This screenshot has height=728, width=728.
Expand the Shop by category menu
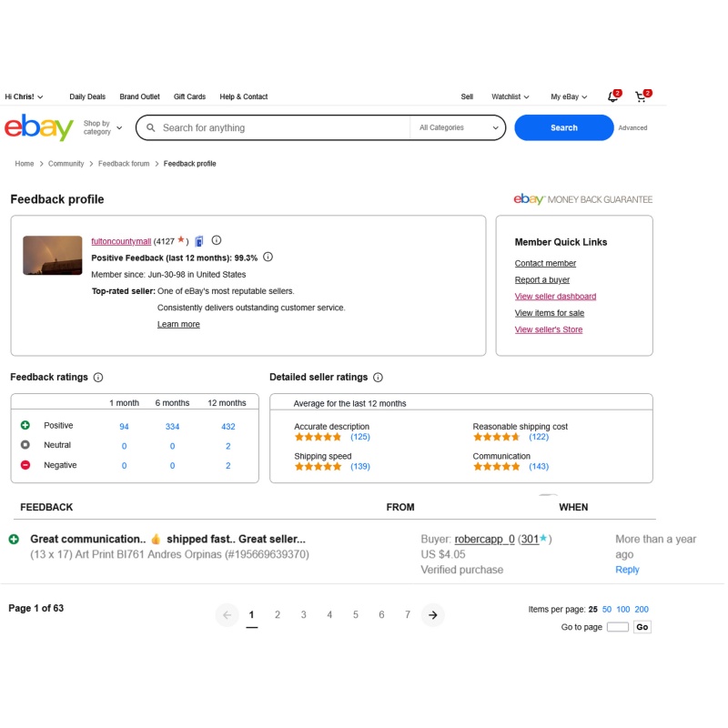[103, 127]
